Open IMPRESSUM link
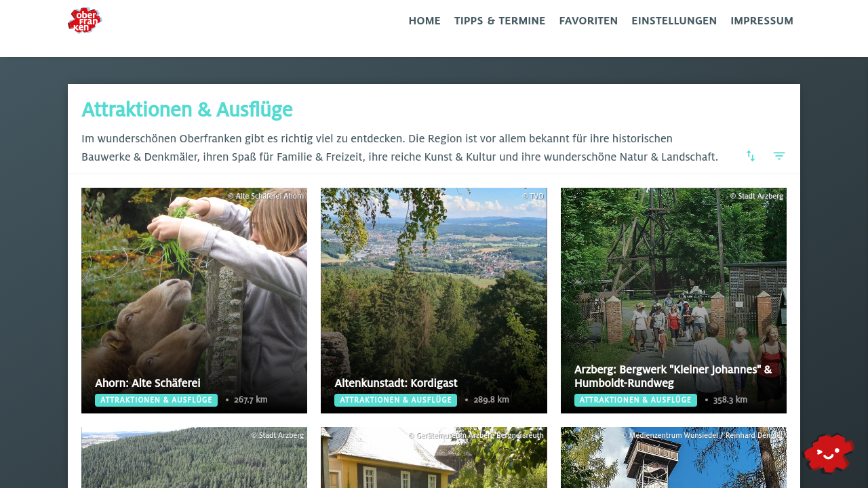 click(762, 21)
